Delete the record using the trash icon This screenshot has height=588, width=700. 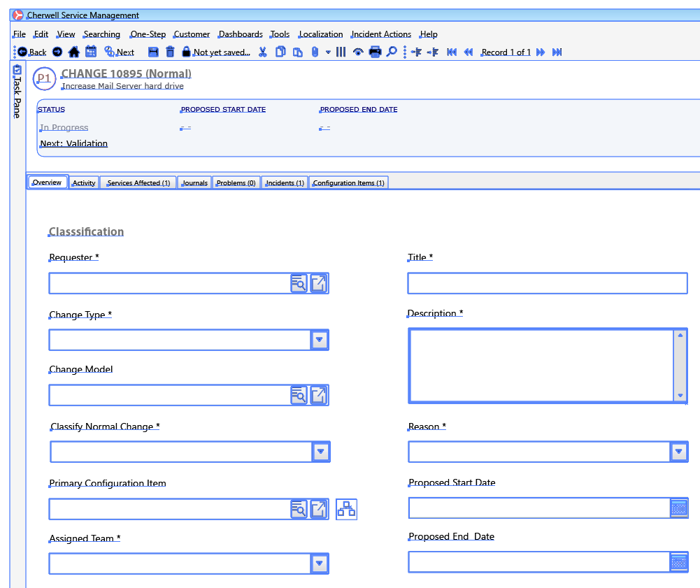click(x=170, y=52)
